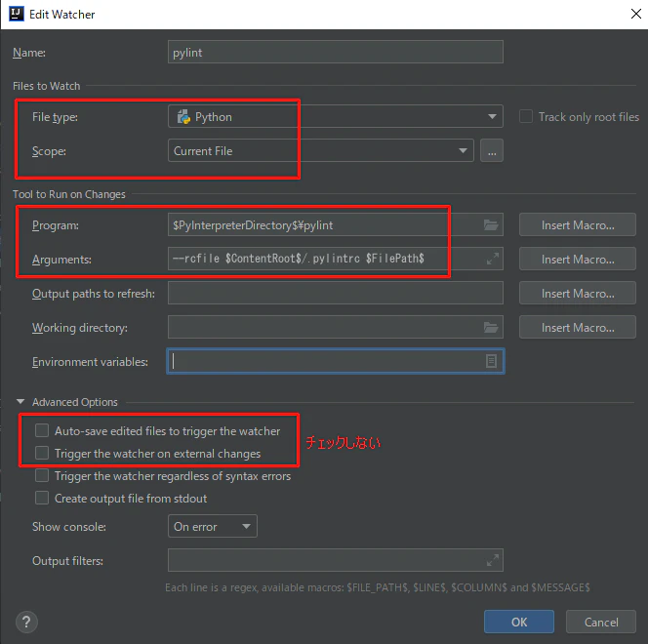The image size is (648, 644).
Task: Click the ellipsis button next to Scope
Action: [492, 151]
